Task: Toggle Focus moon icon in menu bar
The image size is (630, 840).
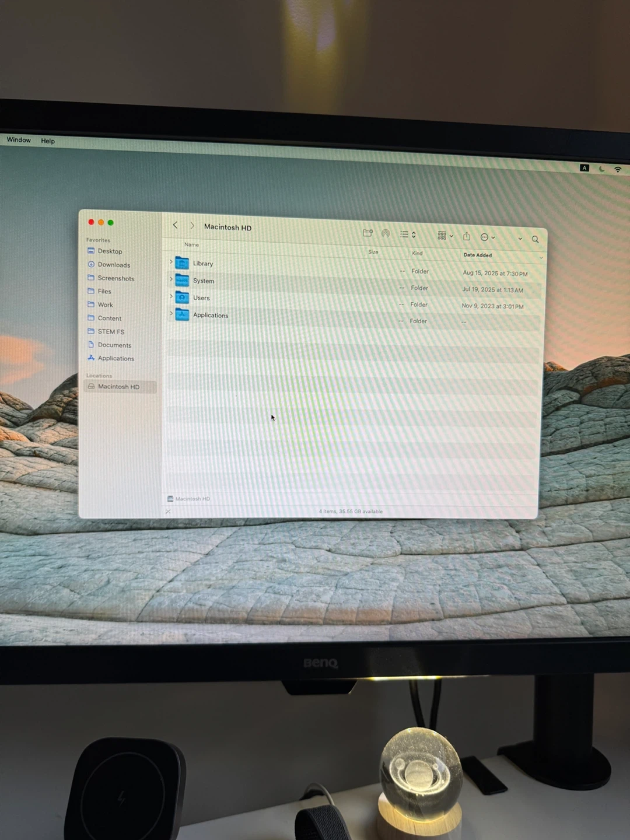Action: pyautogui.click(x=601, y=169)
